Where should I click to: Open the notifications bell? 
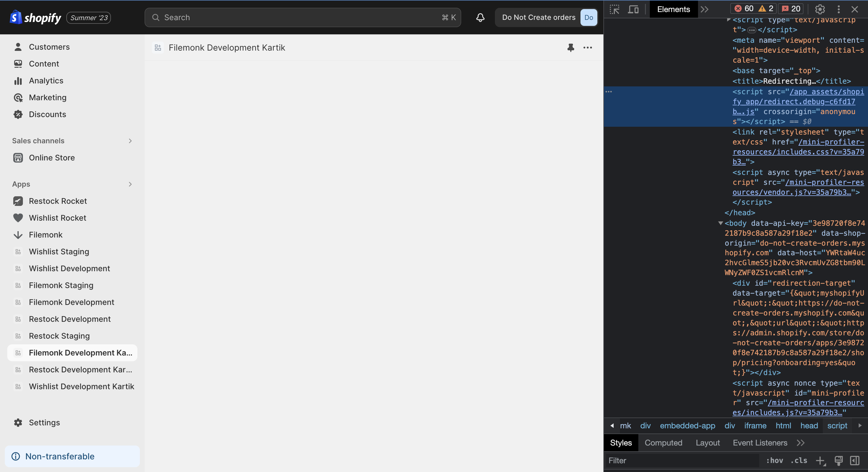[480, 17]
